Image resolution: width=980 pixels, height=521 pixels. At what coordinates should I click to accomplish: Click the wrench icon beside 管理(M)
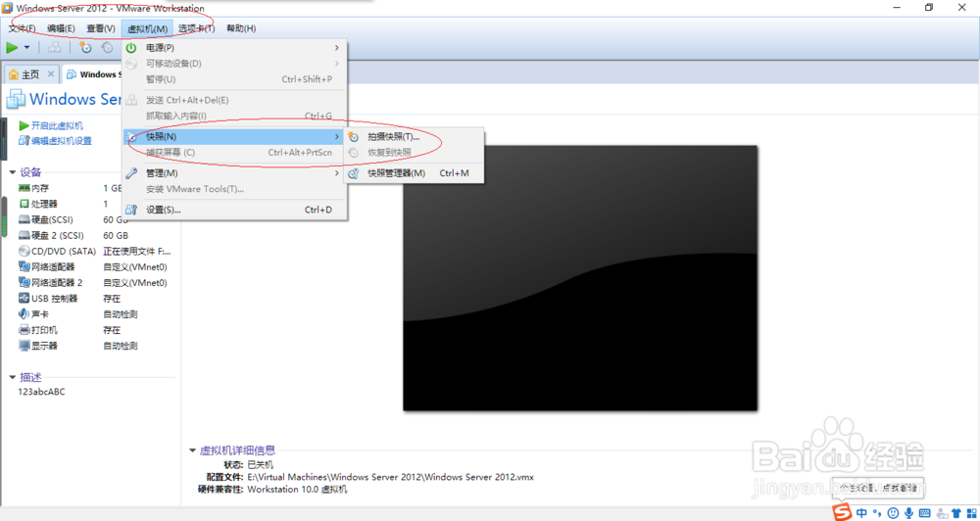131,173
